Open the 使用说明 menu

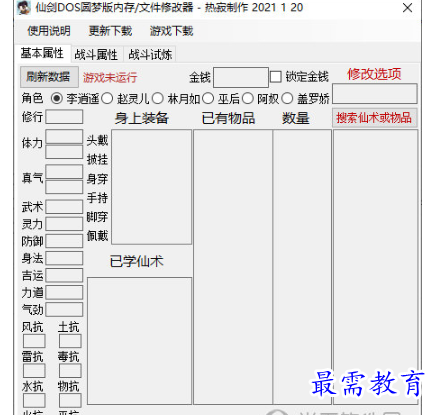[49, 31]
